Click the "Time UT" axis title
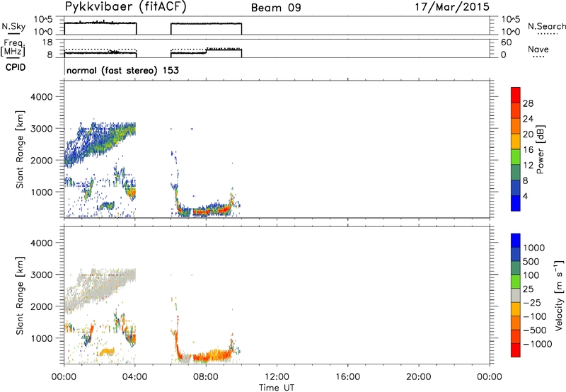This screenshot has width=566, height=392. pyautogui.click(x=277, y=388)
